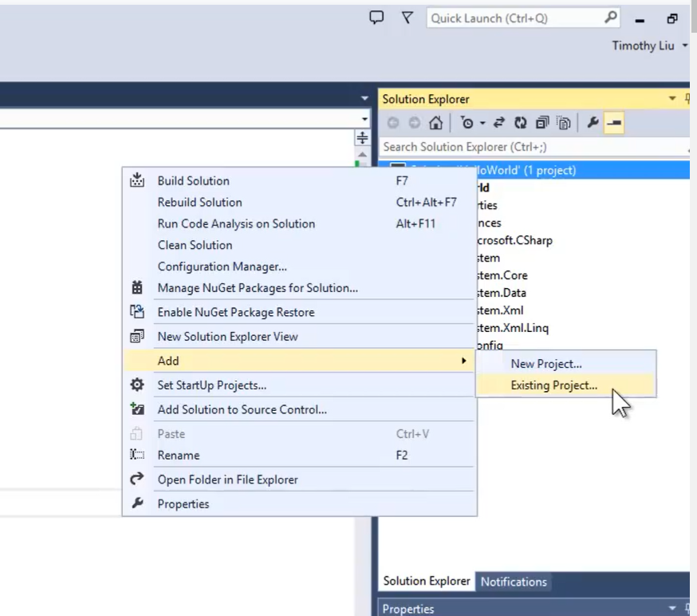Screen dimensions: 697x616
Task: Select the System.Core reference item
Action: pos(502,274)
